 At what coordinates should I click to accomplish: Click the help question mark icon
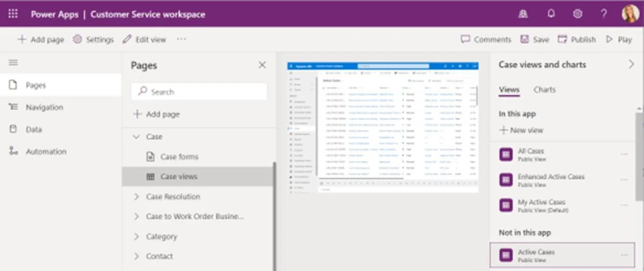604,14
